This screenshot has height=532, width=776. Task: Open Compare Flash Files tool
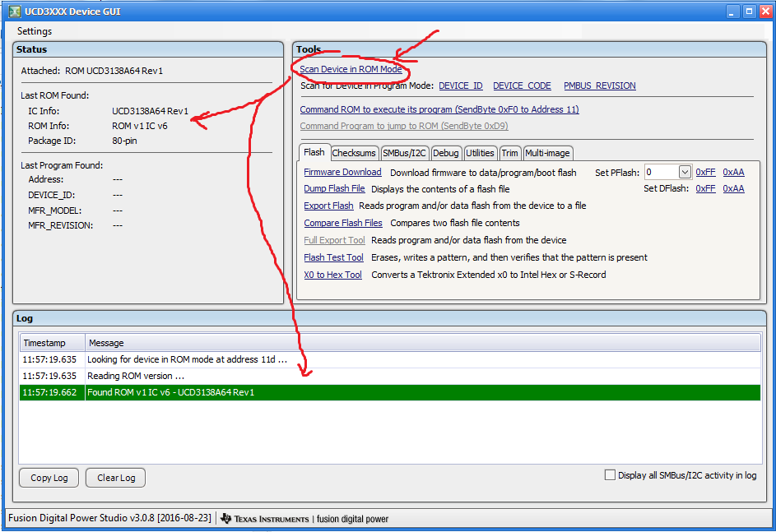tap(343, 223)
